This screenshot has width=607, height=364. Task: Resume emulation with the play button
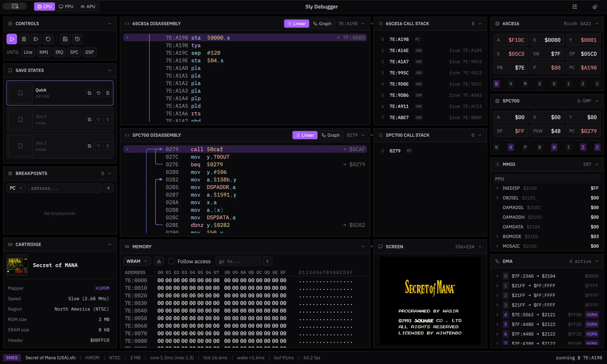tap(12, 39)
